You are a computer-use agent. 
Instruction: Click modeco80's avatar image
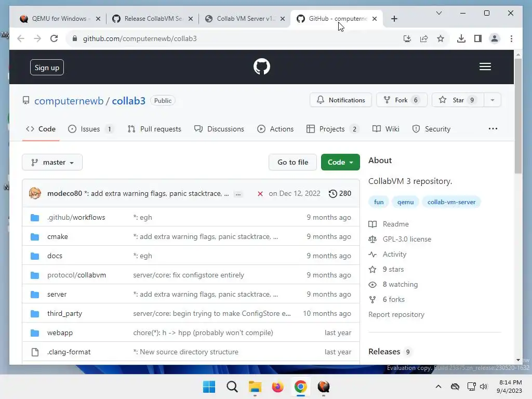(35, 193)
